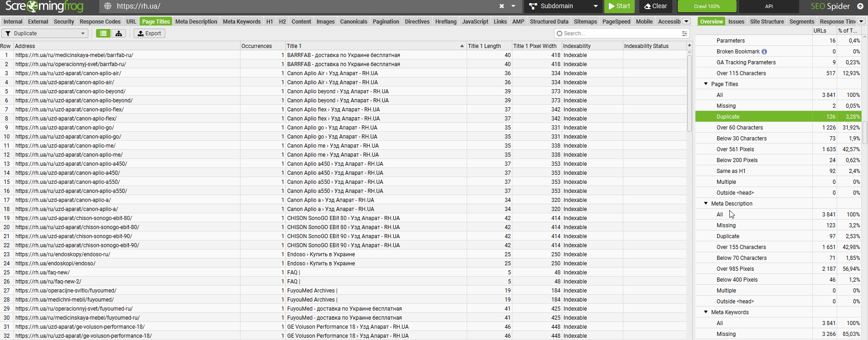
Task: Select Over 60 Characters under Page Titles
Action: [778, 128]
